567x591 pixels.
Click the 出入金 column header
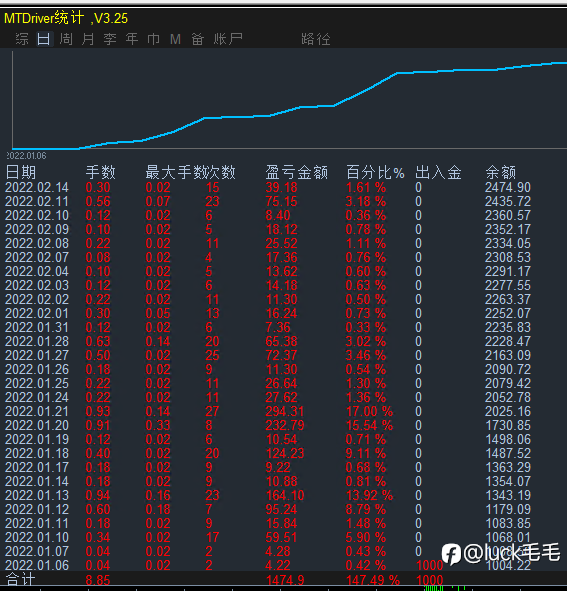point(438,173)
